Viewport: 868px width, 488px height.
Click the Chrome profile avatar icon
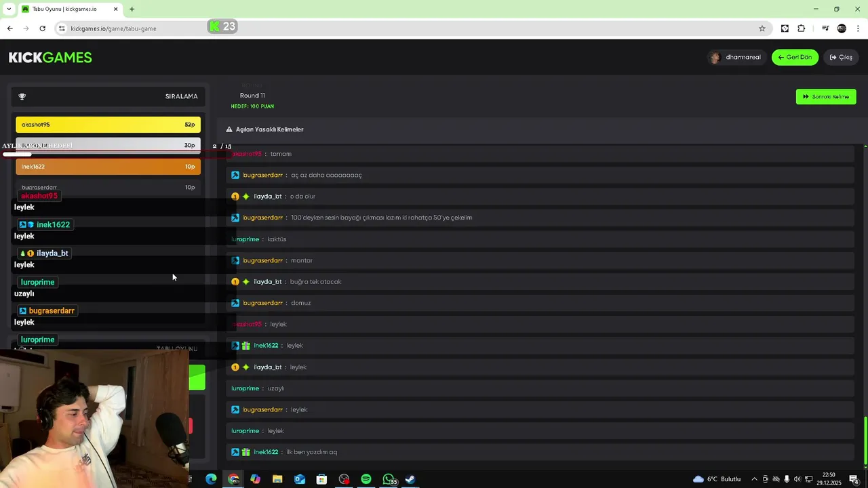click(x=842, y=28)
